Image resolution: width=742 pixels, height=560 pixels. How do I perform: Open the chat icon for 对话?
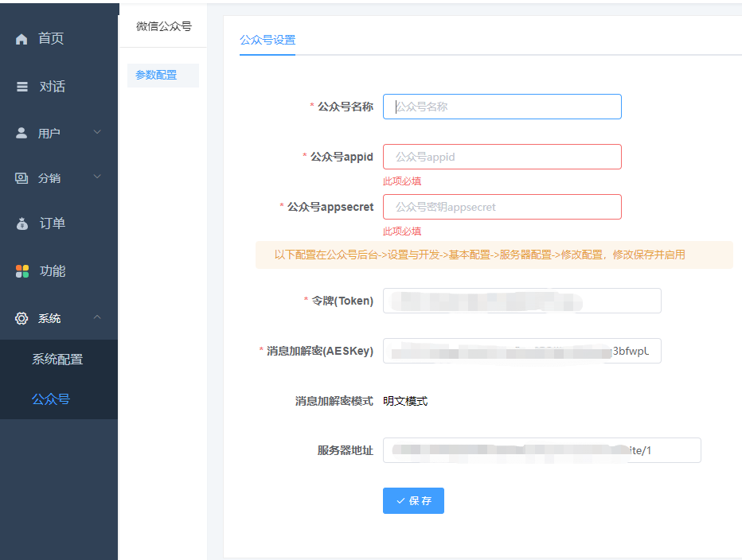(21, 85)
